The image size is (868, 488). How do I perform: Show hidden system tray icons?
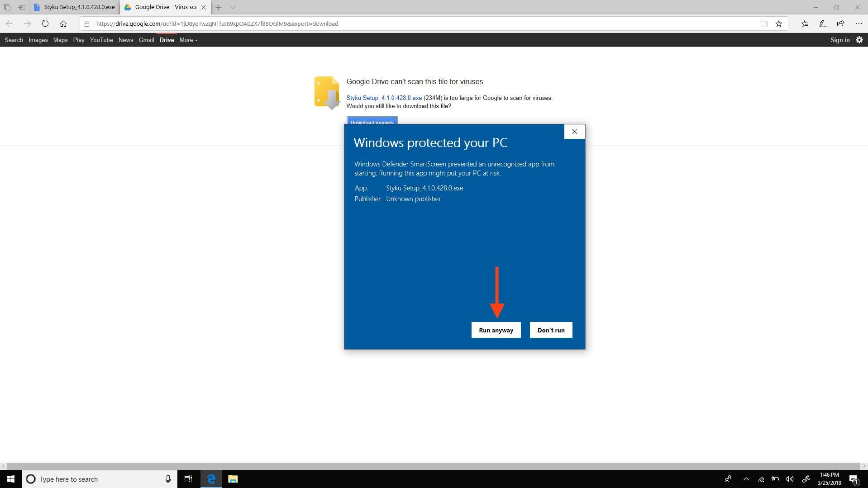point(746,479)
